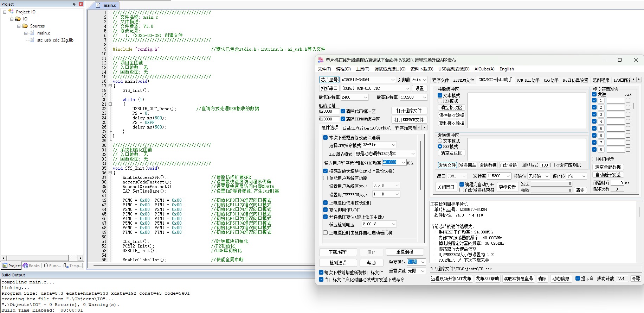The height and width of the screenshot is (313, 644).
Task: Switch to the USB-HID助手 tab
Action: (528, 80)
